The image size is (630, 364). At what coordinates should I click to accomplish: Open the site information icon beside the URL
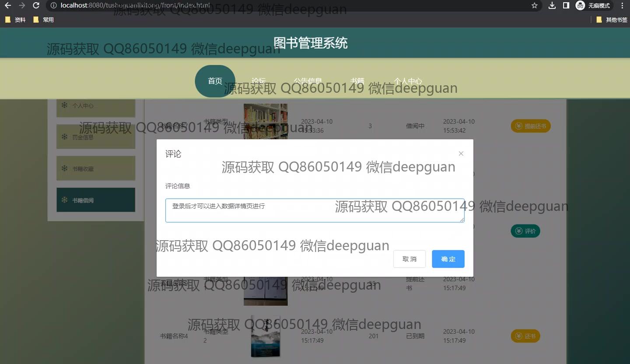tap(53, 6)
